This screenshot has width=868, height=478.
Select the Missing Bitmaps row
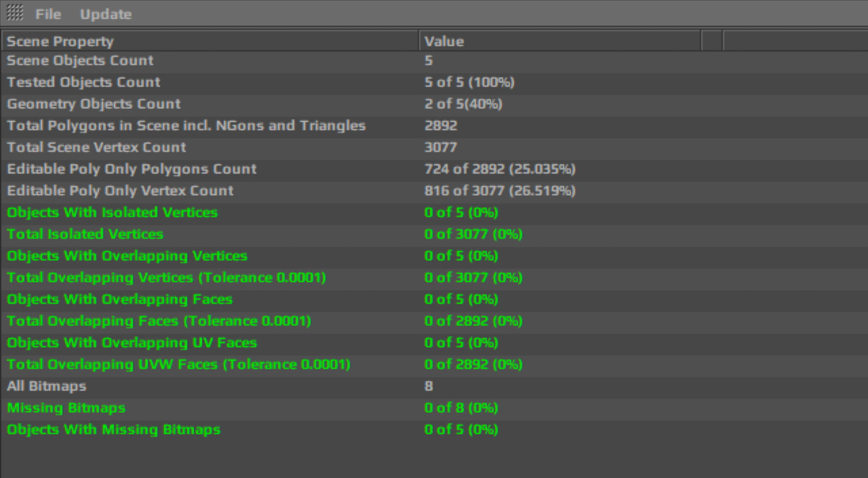[434, 408]
